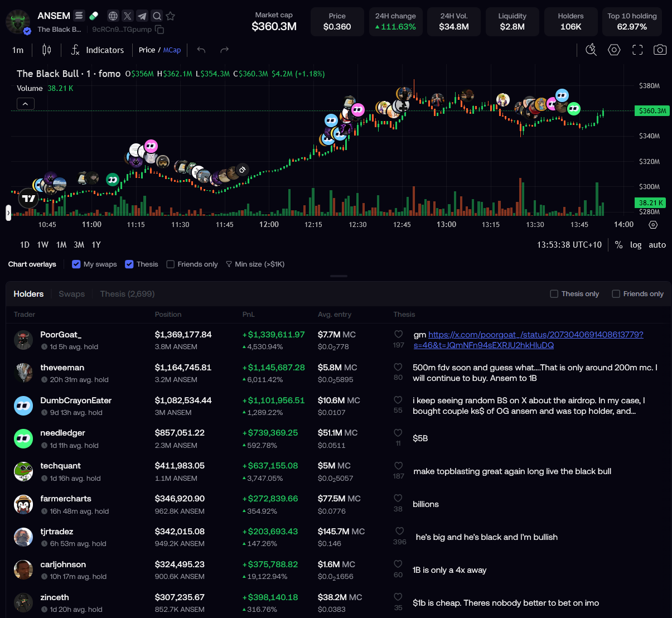This screenshot has height=618, width=672.
Task: Favorite ANSEM with the star icon
Action: coord(170,16)
